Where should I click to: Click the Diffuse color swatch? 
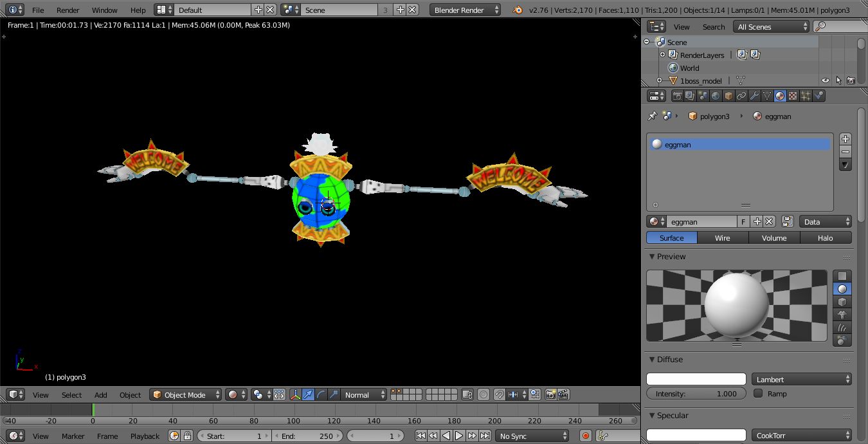pyautogui.click(x=696, y=379)
